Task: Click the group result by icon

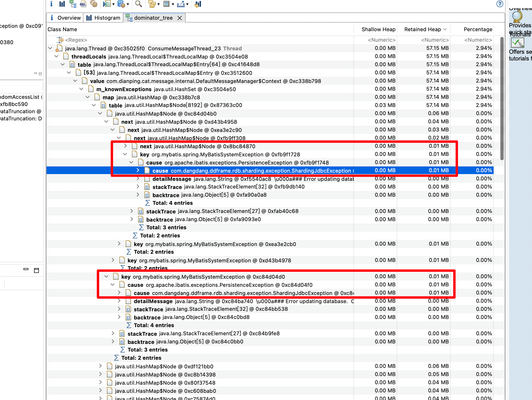Action: click(152, 4)
